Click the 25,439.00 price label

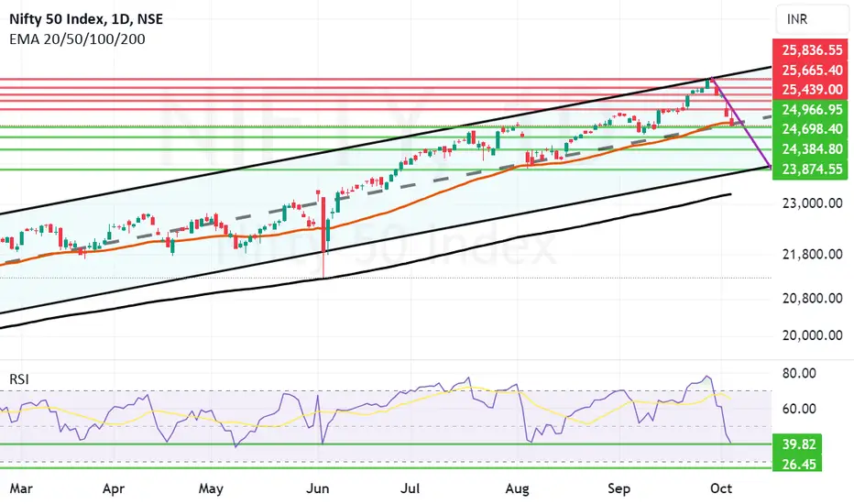[x=811, y=90]
